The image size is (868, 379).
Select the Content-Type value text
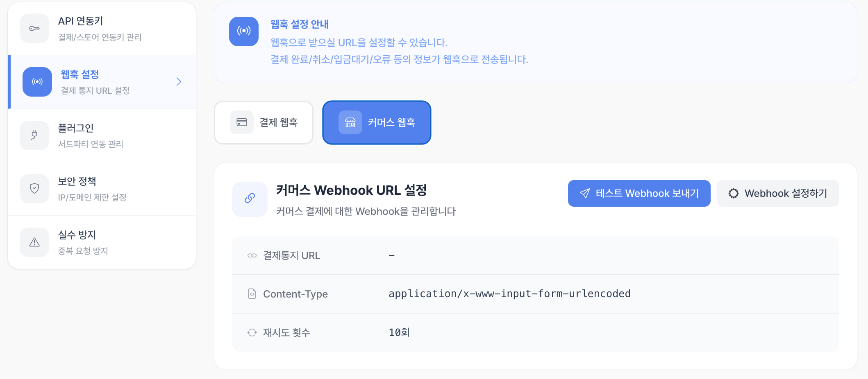click(x=509, y=293)
